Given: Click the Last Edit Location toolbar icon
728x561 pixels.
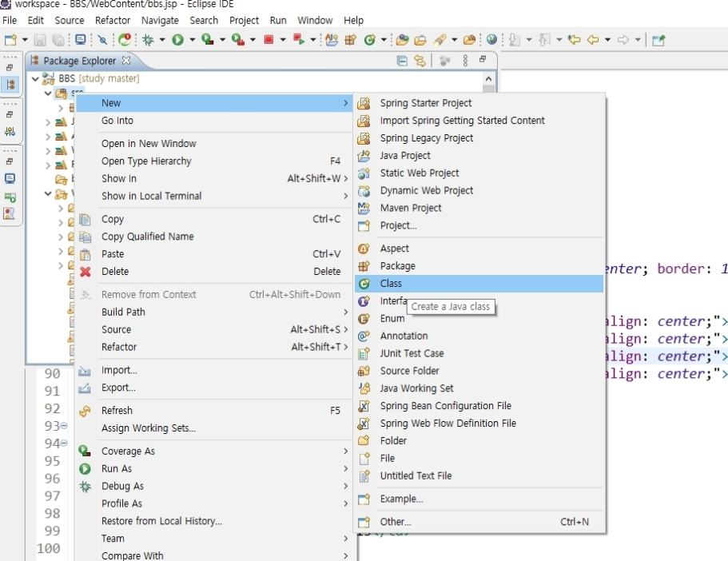Looking at the screenshot, I should coord(575,40).
